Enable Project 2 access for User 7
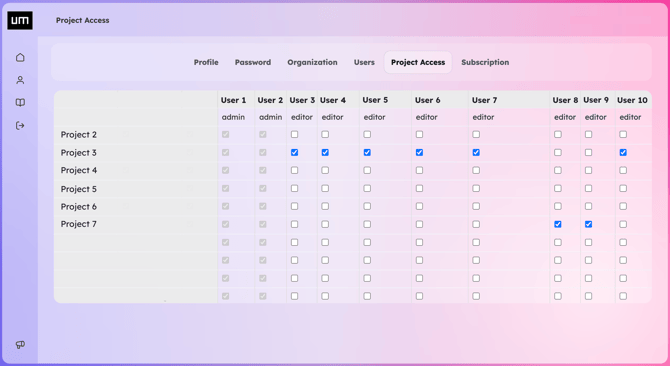 point(476,135)
